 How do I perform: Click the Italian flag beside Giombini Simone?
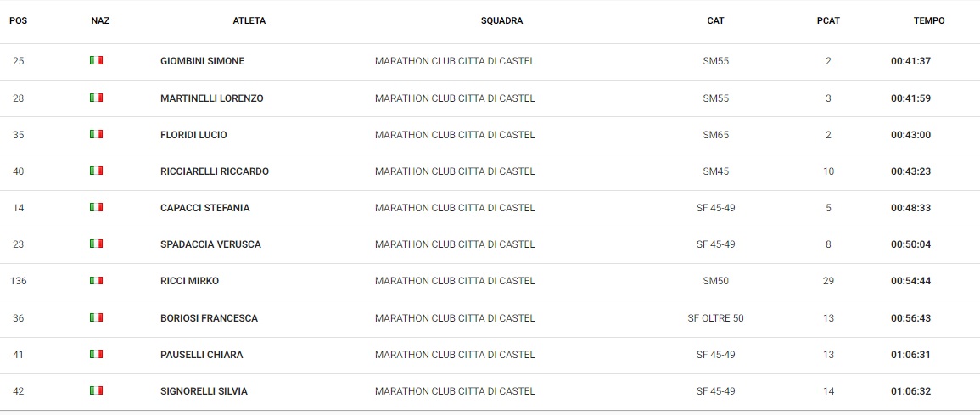click(96, 60)
